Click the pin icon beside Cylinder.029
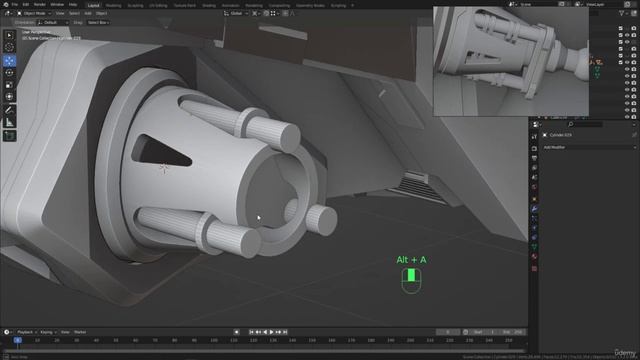The image size is (640, 360). [634, 135]
